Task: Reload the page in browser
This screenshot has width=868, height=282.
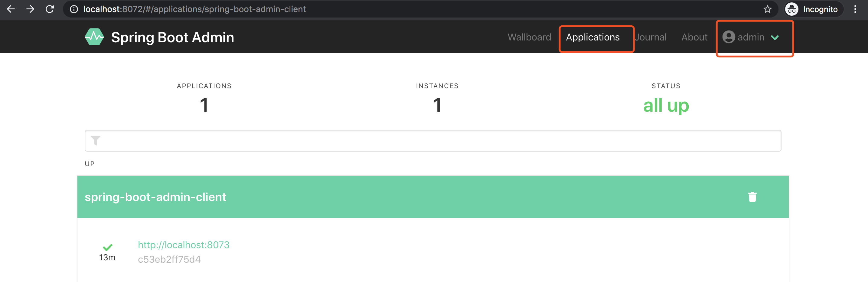Action: (50, 9)
